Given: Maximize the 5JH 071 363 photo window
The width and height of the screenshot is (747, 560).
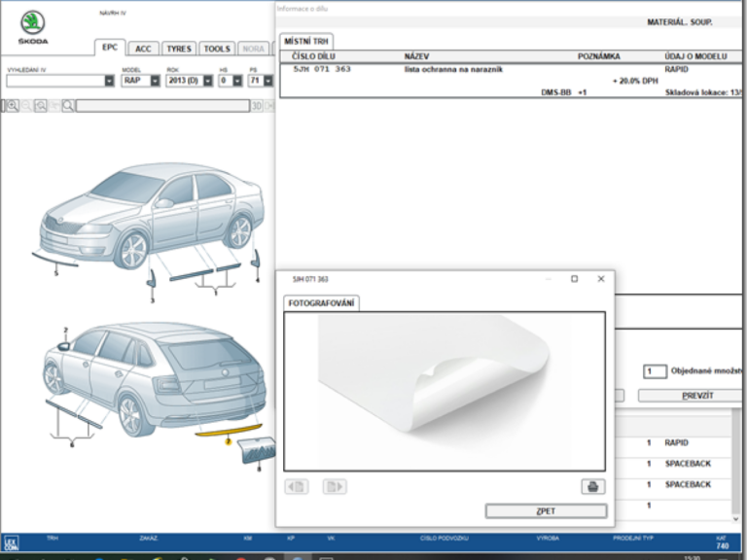Looking at the screenshot, I should pyautogui.click(x=574, y=279).
